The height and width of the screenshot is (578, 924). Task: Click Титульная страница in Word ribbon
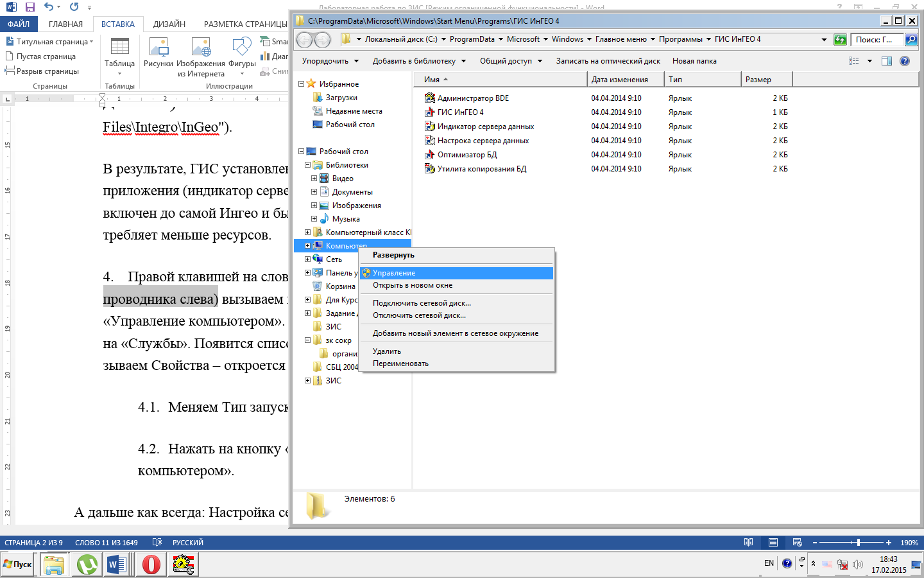point(49,42)
